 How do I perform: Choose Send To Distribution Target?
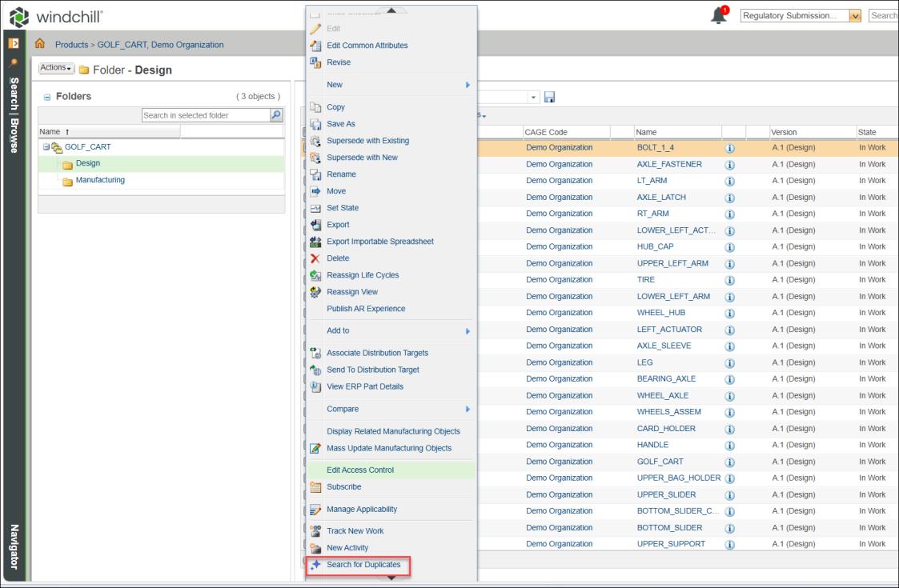click(x=373, y=370)
